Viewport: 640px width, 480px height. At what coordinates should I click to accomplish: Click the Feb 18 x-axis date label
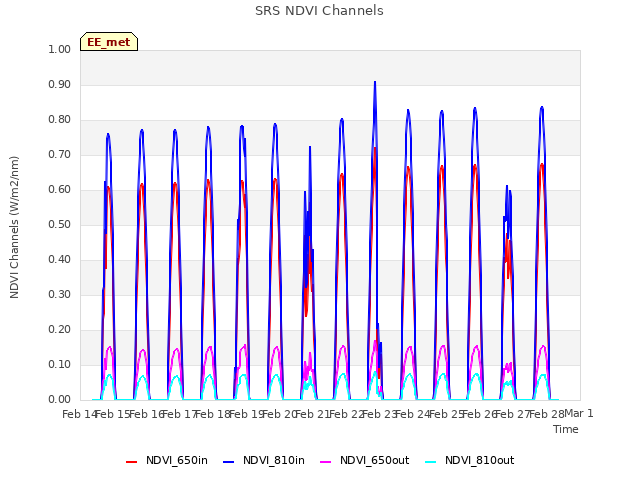tap(212, 414)
